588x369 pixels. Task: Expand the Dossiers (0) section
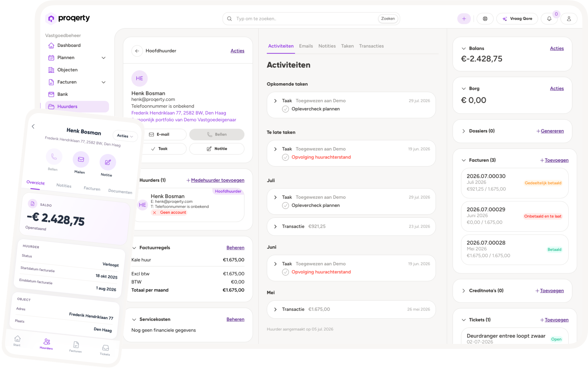(x=464, y=131)
